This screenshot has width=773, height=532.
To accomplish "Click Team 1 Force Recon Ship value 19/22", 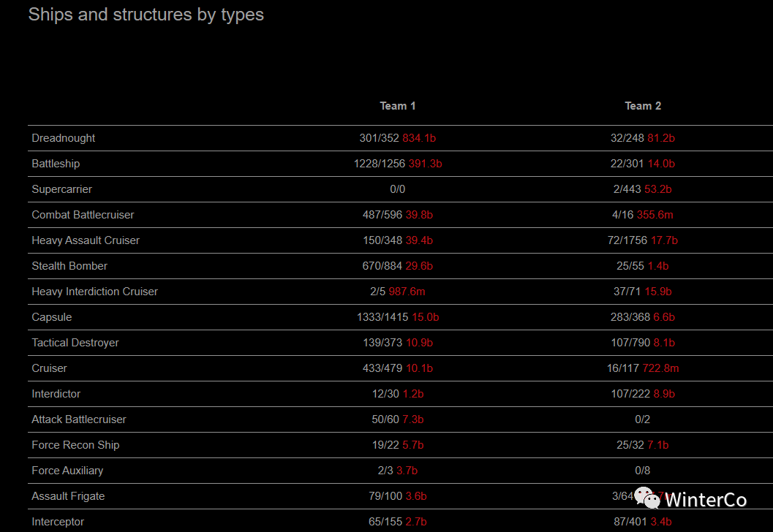I will [x=385, y=445].
